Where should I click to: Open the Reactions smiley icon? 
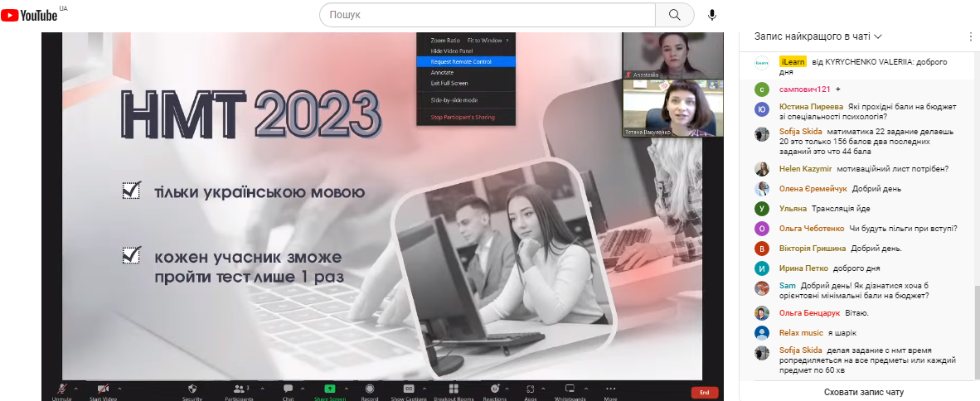tap(495, 389)
